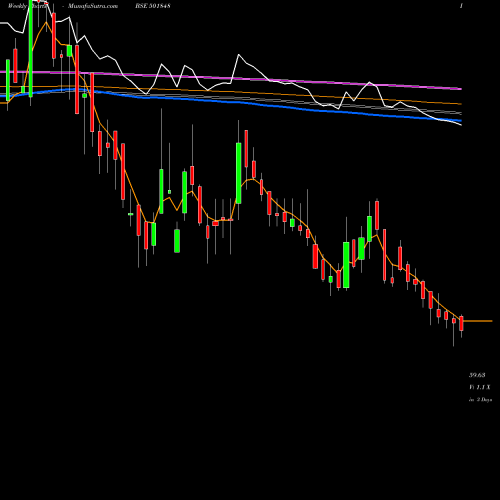Click the BSE 501848 symbol label

153,6
